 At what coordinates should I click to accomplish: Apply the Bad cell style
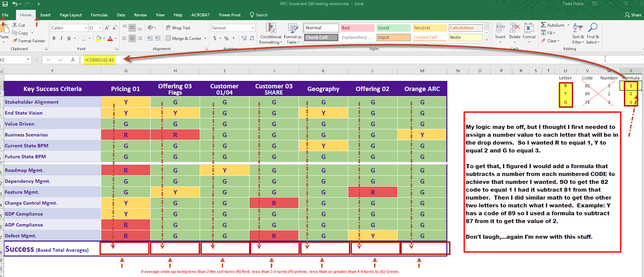(357, 28)
